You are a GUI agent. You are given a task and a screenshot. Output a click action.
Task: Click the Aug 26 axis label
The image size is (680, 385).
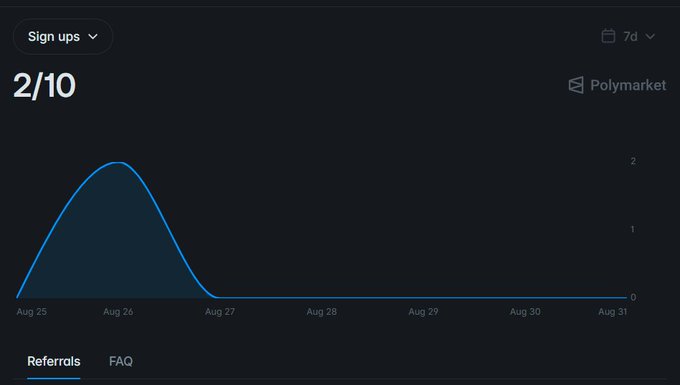pyautogui.click(x=118, y=312)
